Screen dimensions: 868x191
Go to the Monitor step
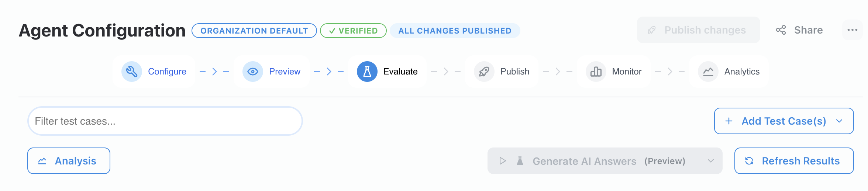click(x=627, y=72)
